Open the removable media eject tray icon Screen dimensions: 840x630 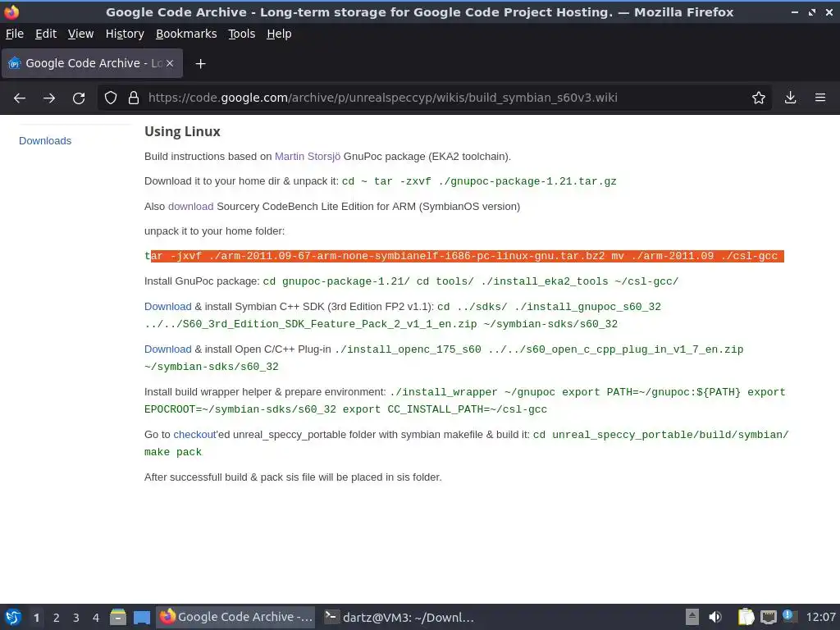click(692, 617)
